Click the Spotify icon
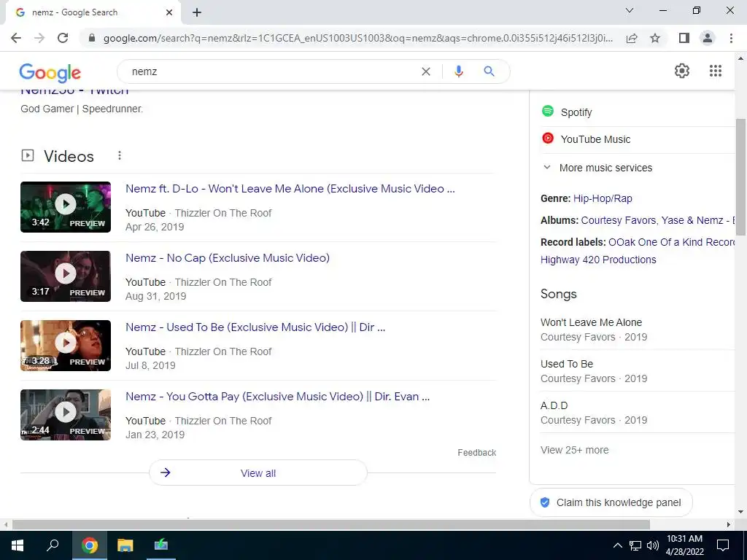This screenshot has height=560, width=747. [548, 111]
